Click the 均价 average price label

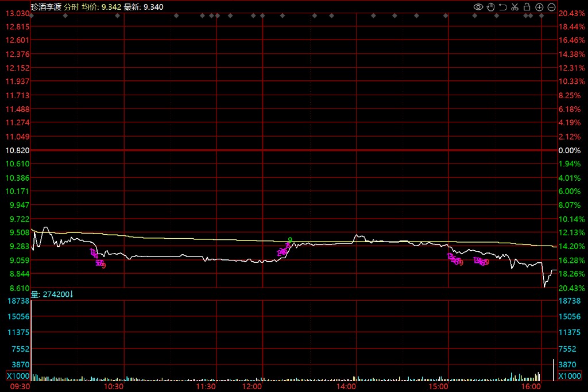pyautogui.click(x=89, y=7)
